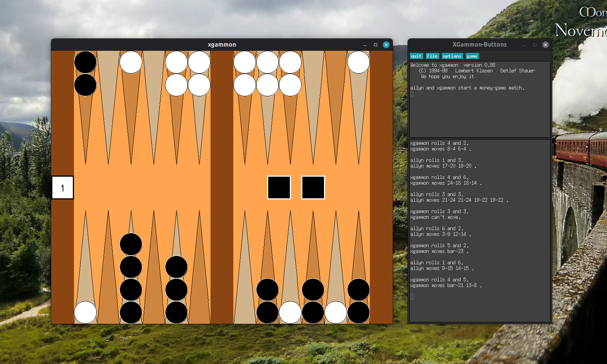This screenshot has width=607, height=364.
Task: Select the white checker between bottom-right black checkers
Action: tap(290, 311)
